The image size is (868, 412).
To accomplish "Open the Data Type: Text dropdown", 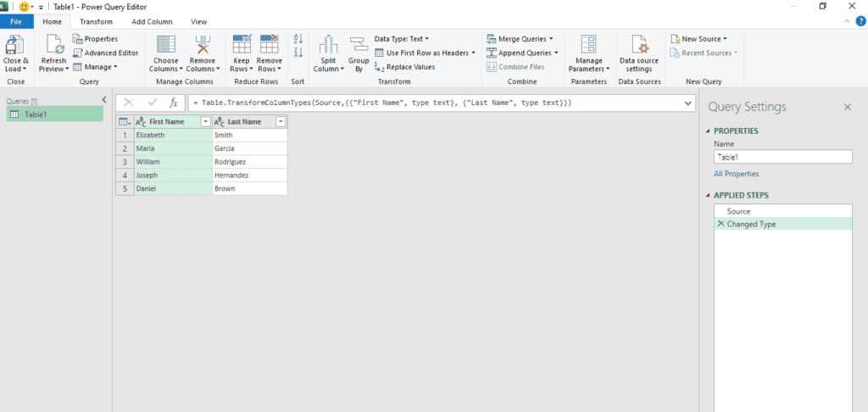I will (x=402, y=38).
